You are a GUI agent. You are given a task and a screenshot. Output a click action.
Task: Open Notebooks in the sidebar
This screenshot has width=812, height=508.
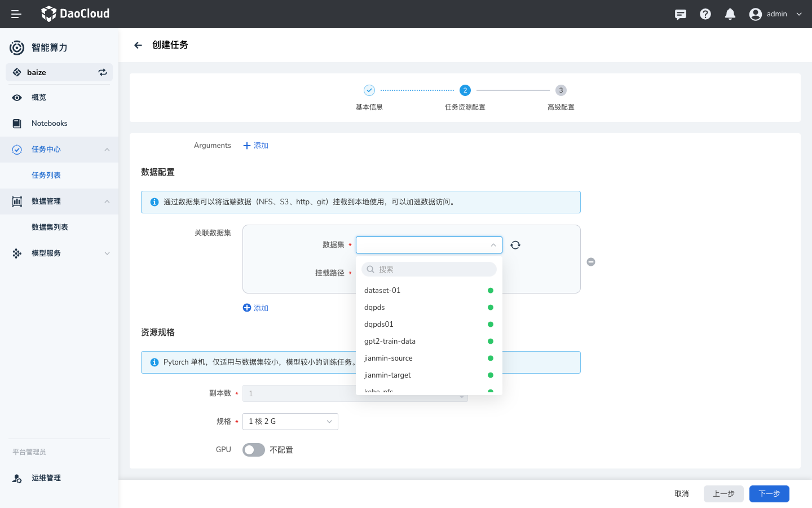(x=50, y=124)
